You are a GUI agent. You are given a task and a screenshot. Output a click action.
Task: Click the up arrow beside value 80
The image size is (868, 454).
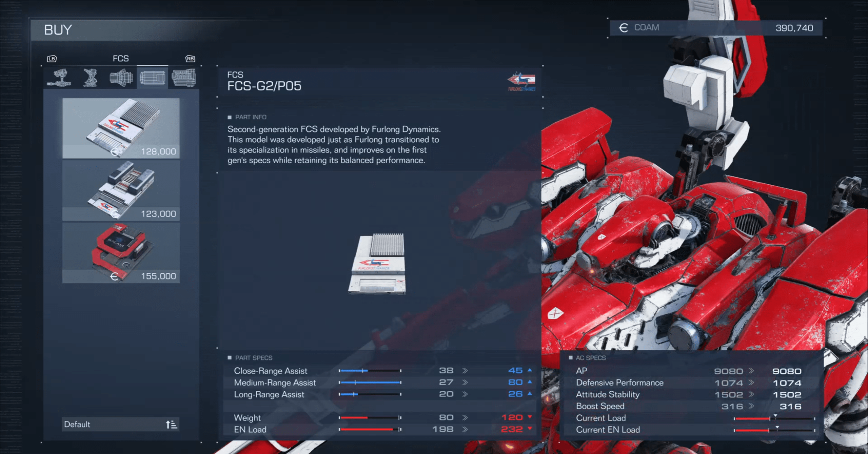[x=530, y=382]
